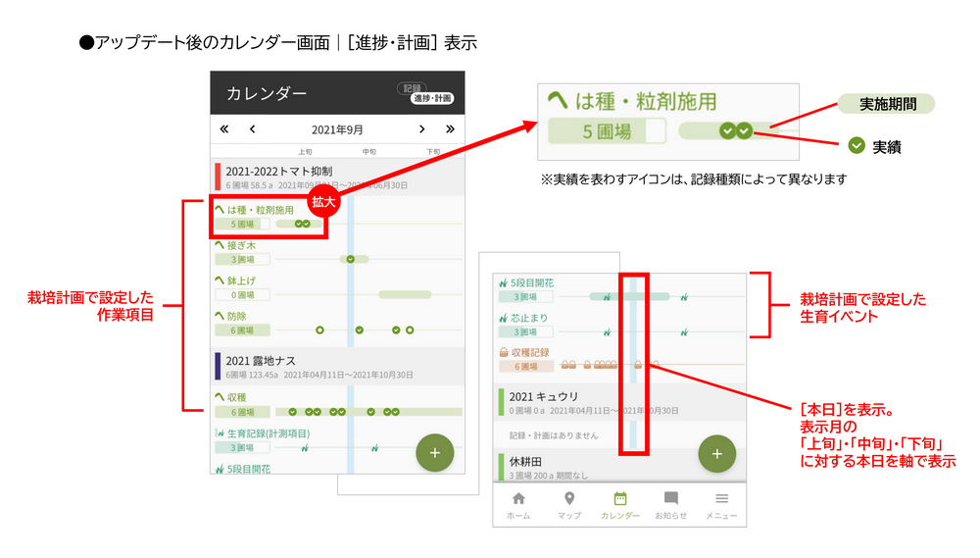980x558 pixels.
Task: Go to previous month with single left arrow
Action: 253,128
